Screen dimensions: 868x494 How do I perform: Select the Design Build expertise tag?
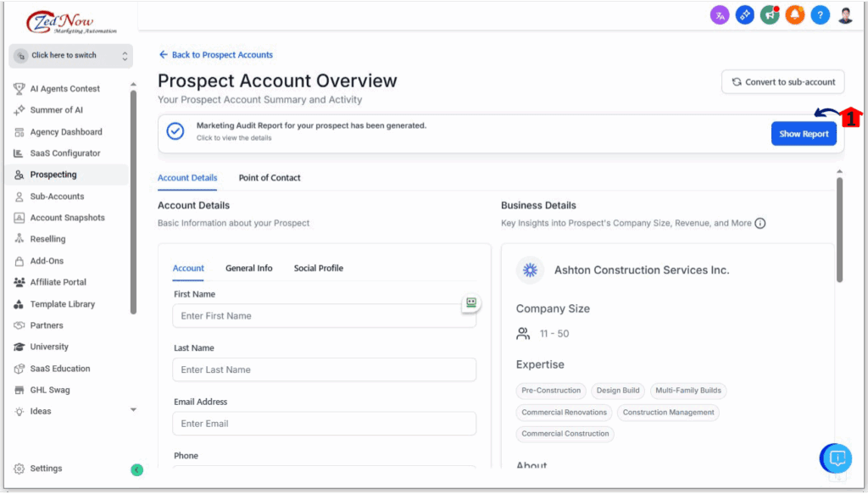618,391
